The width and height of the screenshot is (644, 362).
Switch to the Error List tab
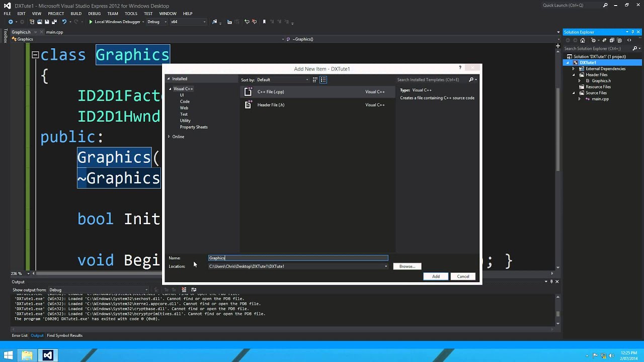(20, 335)
